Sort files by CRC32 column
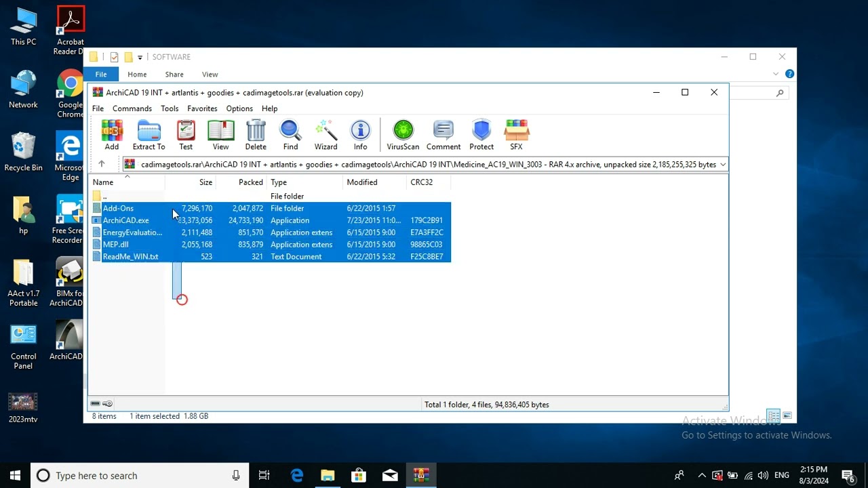 pos(429,182)
